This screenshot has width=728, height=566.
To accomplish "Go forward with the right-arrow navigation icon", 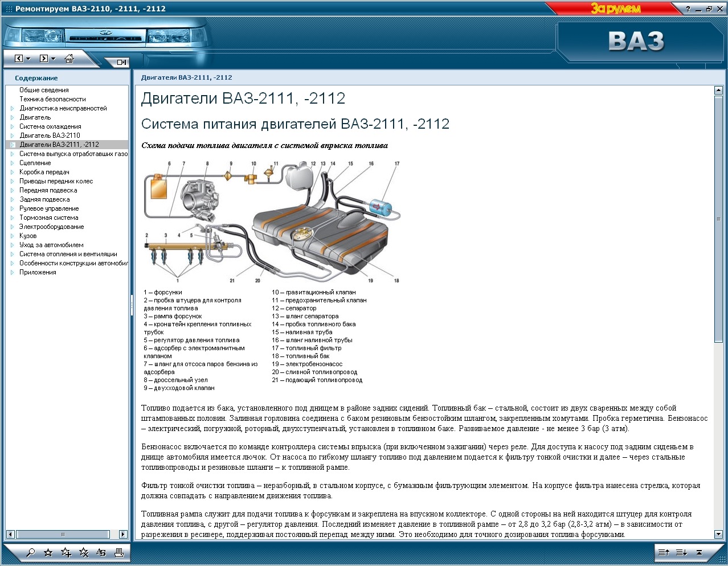I will coord(44,58).
